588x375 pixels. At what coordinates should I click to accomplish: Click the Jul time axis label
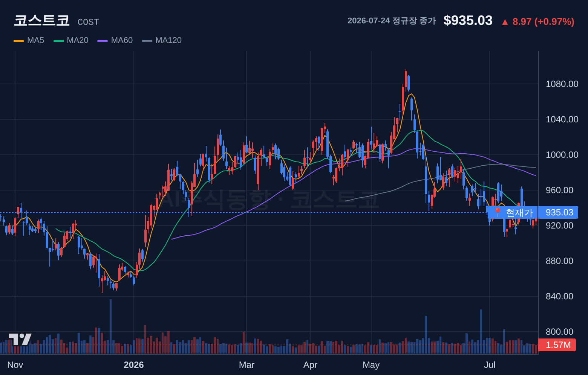click(x=490, y=365)
